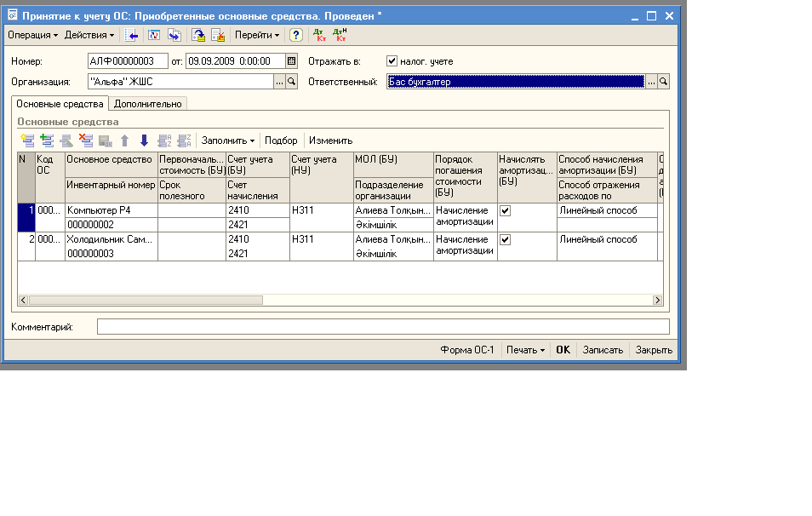Click the Ответственный field magnifier icon
This screenshot has height=516, width=812.
[664, 82]
